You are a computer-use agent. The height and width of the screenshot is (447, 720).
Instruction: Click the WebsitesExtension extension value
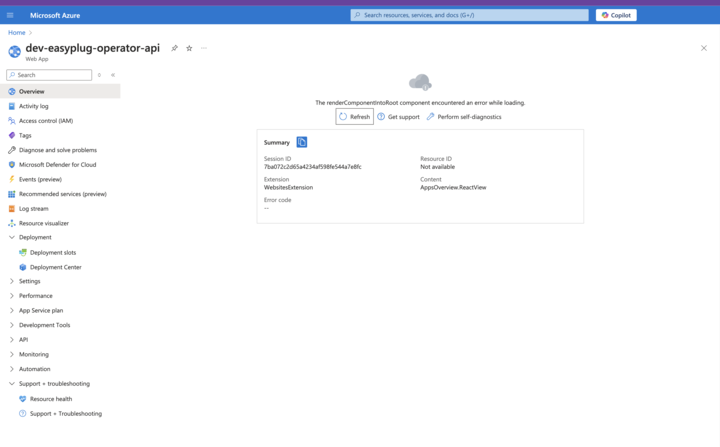point(288,187)
